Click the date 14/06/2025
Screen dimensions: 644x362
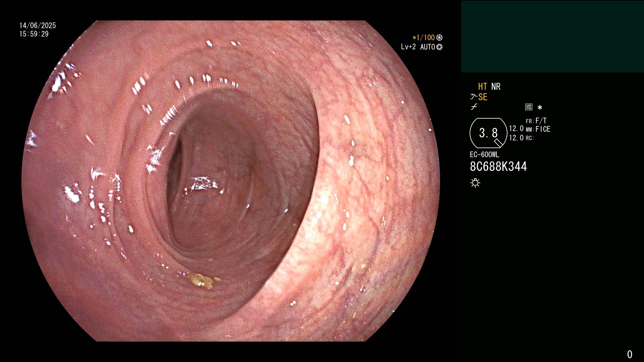click(38, 25)
